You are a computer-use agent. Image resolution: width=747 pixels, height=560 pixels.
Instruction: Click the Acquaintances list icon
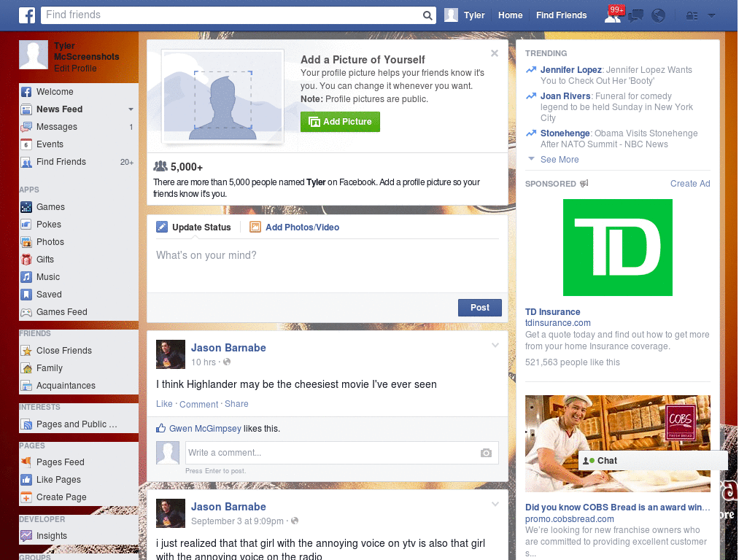26,386
